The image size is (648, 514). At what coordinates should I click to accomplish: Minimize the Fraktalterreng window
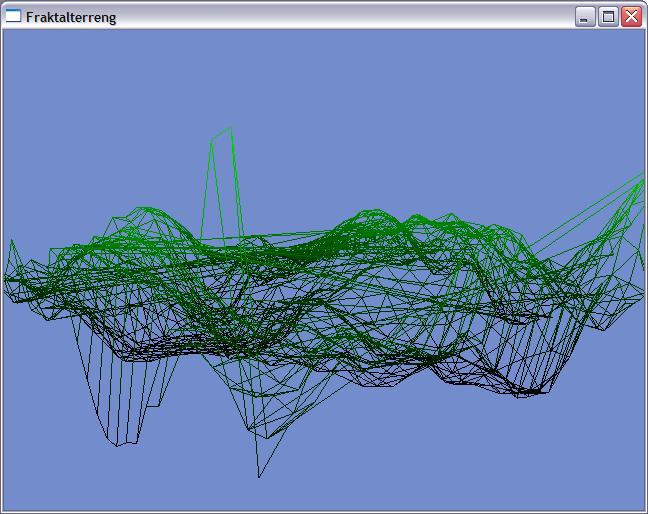click(x=584, y=17)
